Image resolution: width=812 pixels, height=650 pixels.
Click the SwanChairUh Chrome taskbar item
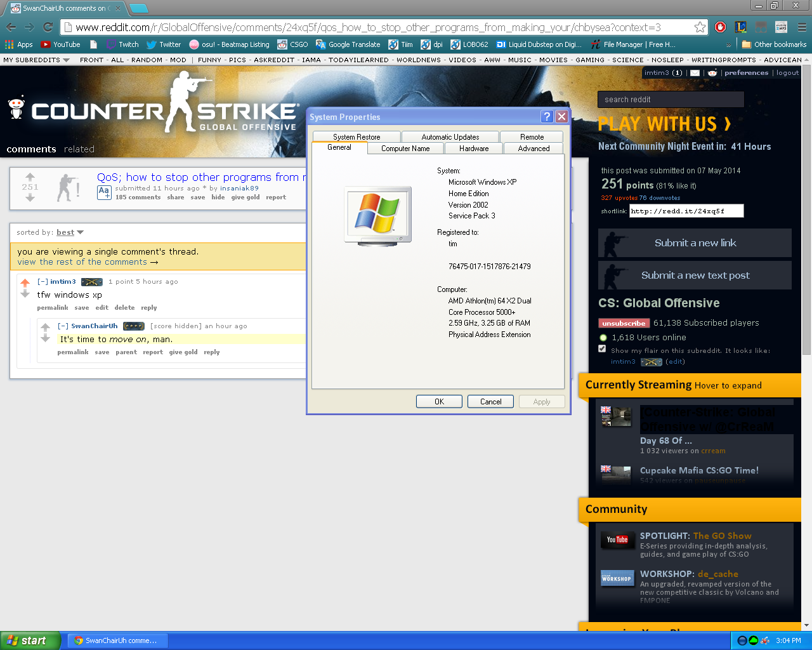(116, 640)
